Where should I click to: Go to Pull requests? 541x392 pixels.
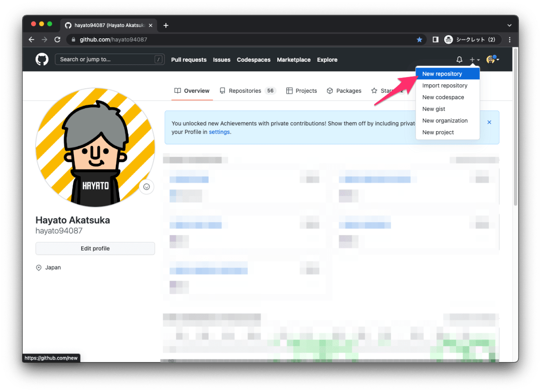point(189,59)
